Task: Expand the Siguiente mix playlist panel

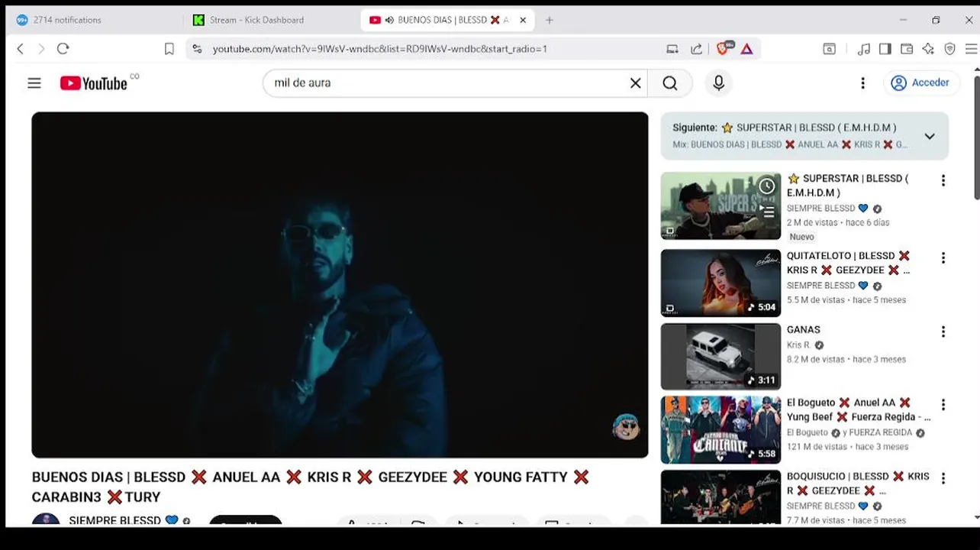Action: point(929,136)
